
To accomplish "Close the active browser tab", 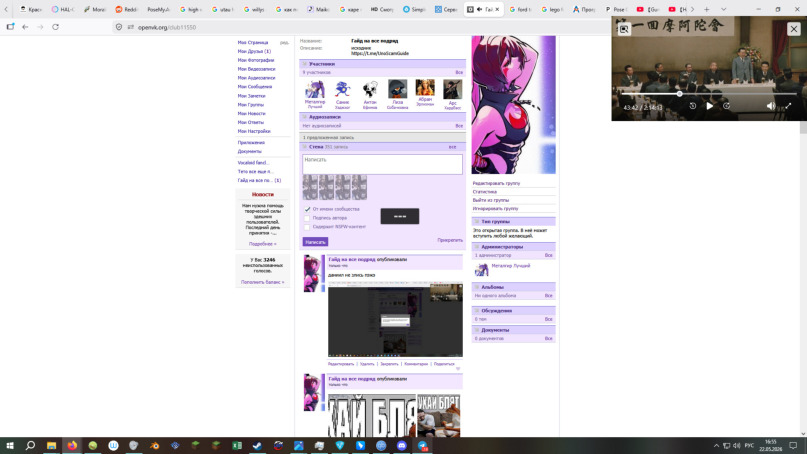I will pos(497,9).
